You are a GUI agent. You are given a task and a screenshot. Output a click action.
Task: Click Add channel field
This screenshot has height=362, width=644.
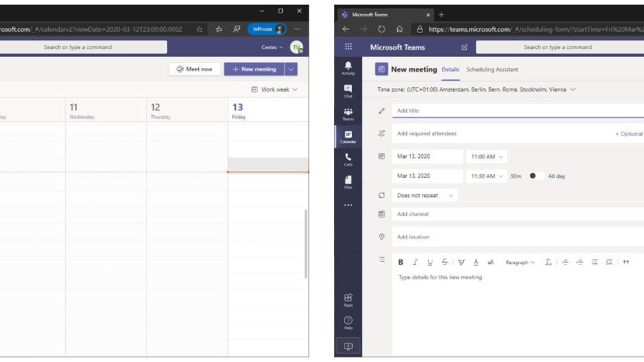tap(518, 214)
